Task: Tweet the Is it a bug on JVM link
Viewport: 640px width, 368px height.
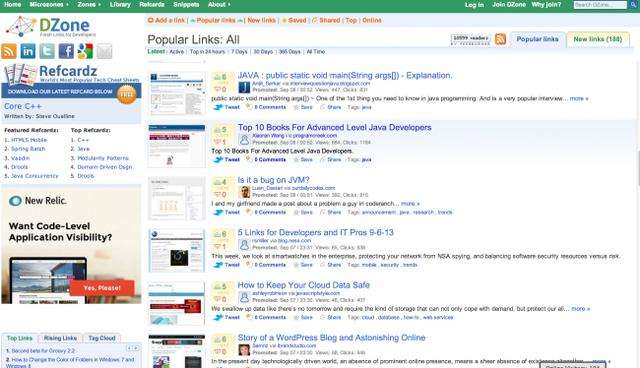Action: (x=227, y=212)
